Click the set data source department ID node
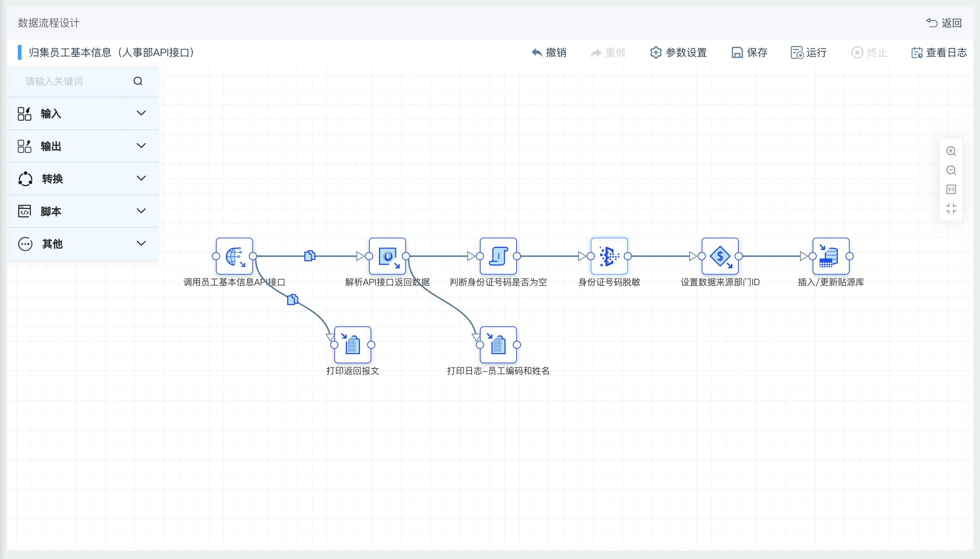980x559 pixels. coord(720,256)
